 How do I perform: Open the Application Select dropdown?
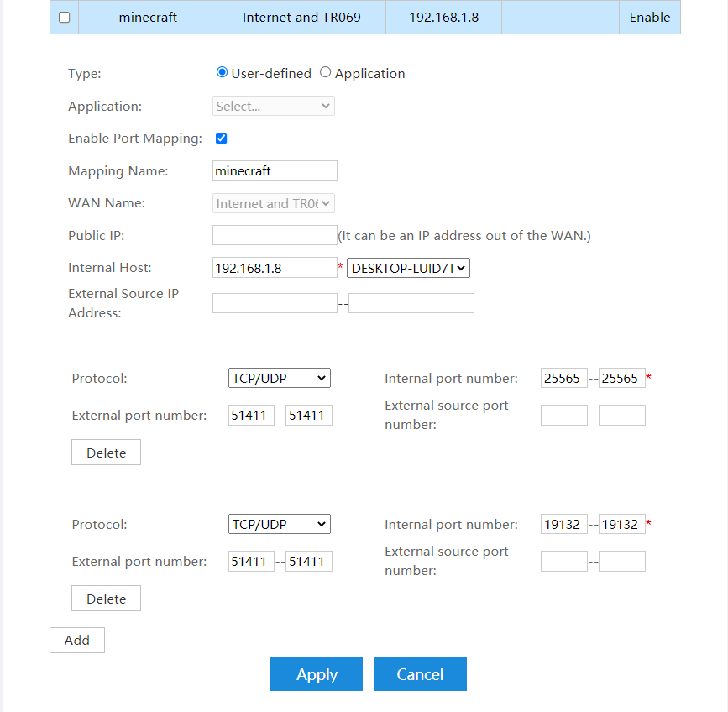(x=274, y=107)
